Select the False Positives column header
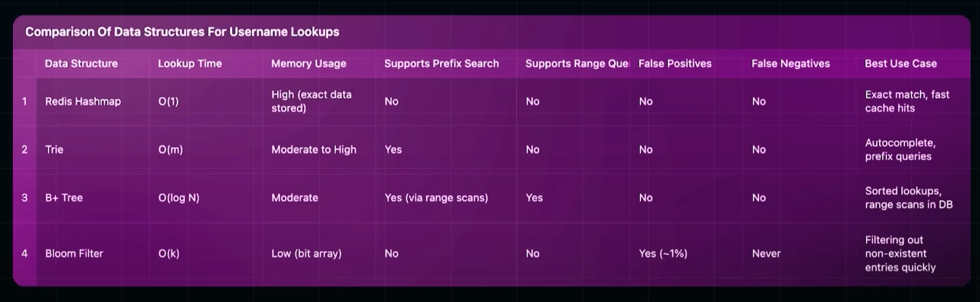 [x=674, y=63]
